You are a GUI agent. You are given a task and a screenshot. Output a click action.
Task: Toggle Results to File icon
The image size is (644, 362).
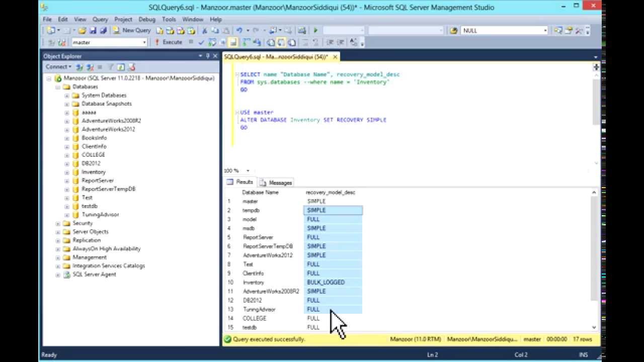292,42
